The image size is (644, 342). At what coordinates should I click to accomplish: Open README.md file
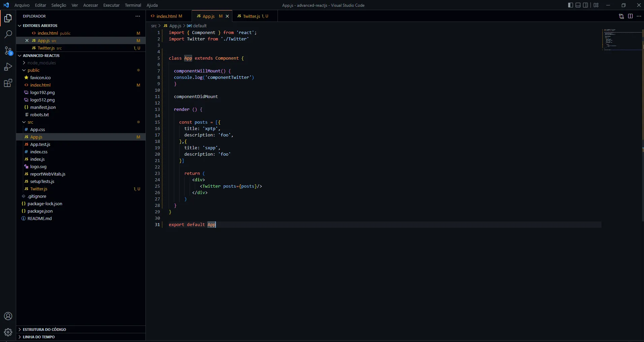pyautogui.click(x=81, y=219)
